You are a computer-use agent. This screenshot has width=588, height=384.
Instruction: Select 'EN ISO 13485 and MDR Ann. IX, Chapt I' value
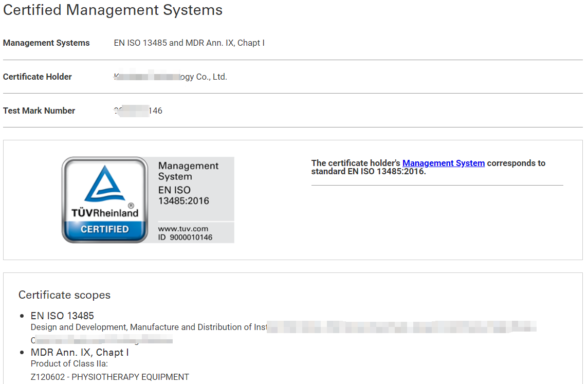tap(189, 43)
